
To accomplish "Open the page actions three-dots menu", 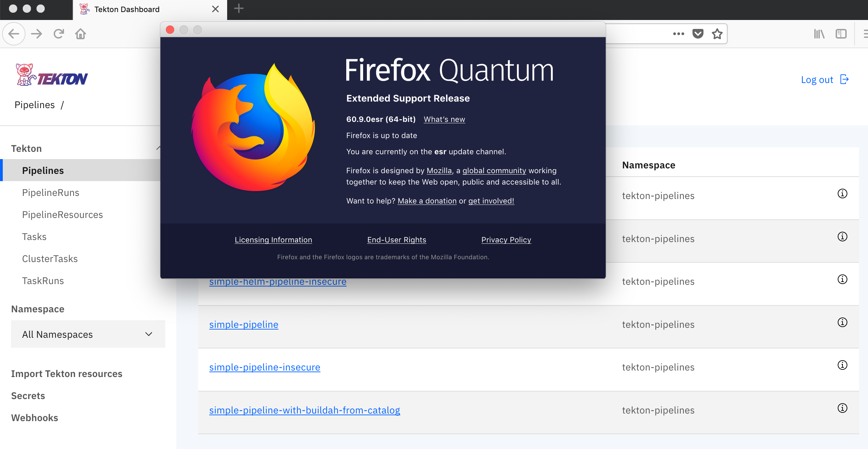I will [x=678, y=34].
